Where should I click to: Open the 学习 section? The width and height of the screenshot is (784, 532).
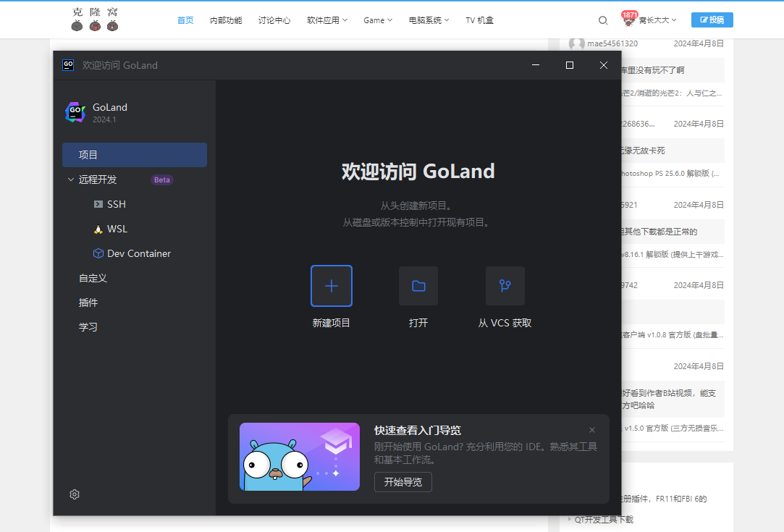tap(88, 327)
